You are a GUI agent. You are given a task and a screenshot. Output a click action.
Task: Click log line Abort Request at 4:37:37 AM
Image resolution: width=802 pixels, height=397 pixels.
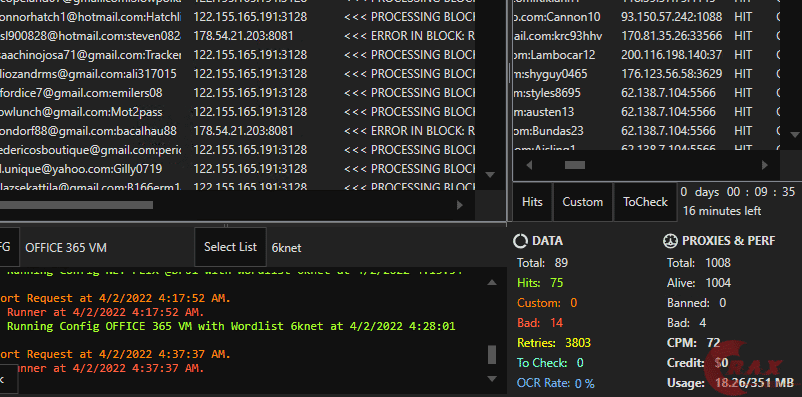115,354
